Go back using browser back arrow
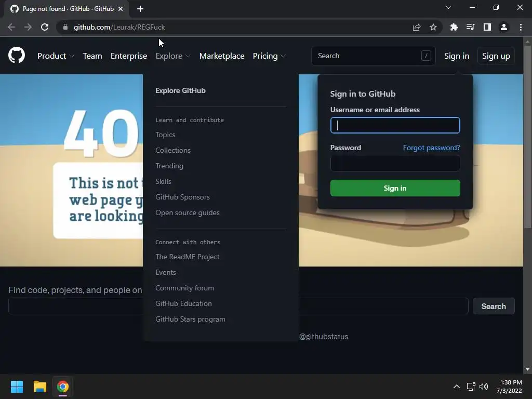The height and width of the screenshot is (399, 532). (11, 27)
